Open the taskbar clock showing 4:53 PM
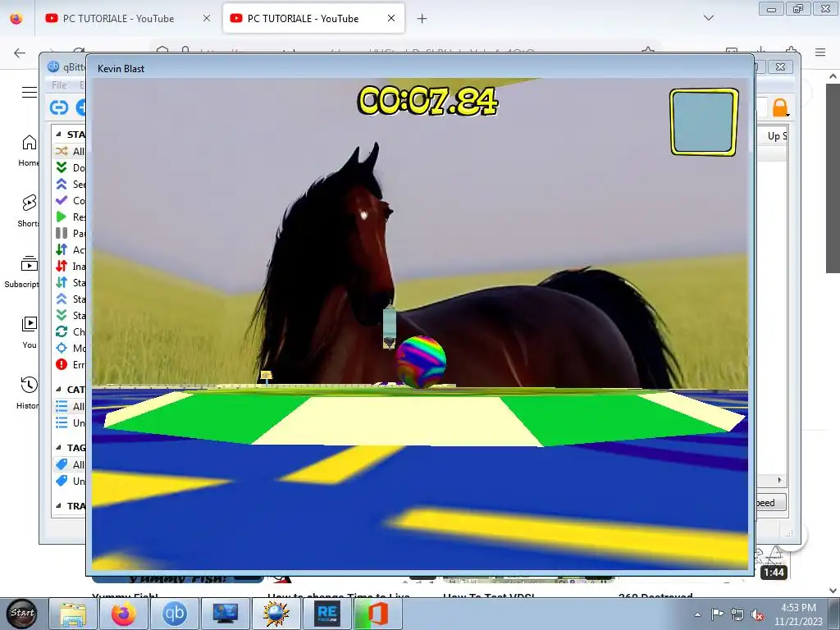This screenshot has width=840, height=630. [798, 614]
